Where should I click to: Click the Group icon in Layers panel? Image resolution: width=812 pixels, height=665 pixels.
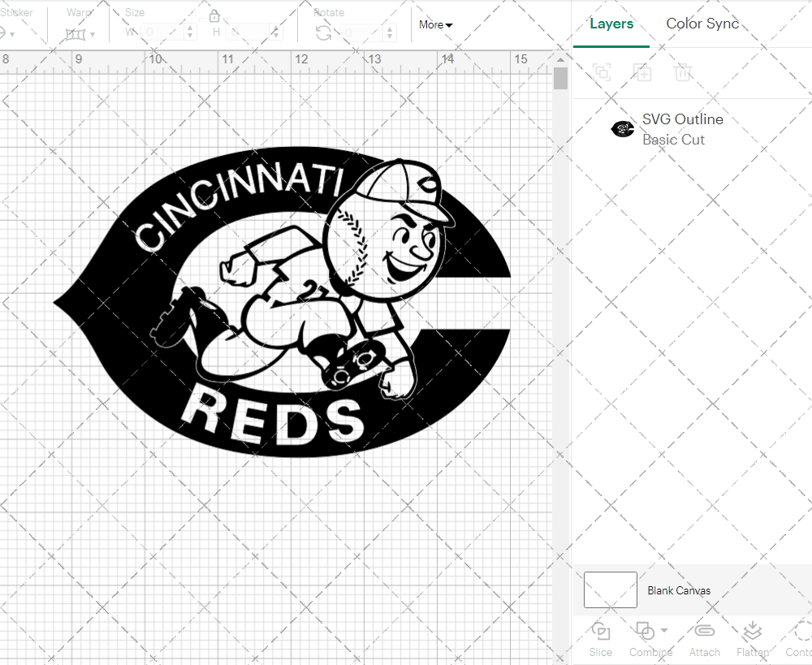[x=602, y=72]
